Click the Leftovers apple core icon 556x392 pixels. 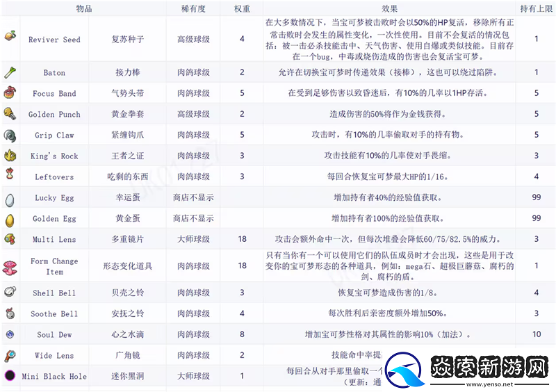click(10, 174)
